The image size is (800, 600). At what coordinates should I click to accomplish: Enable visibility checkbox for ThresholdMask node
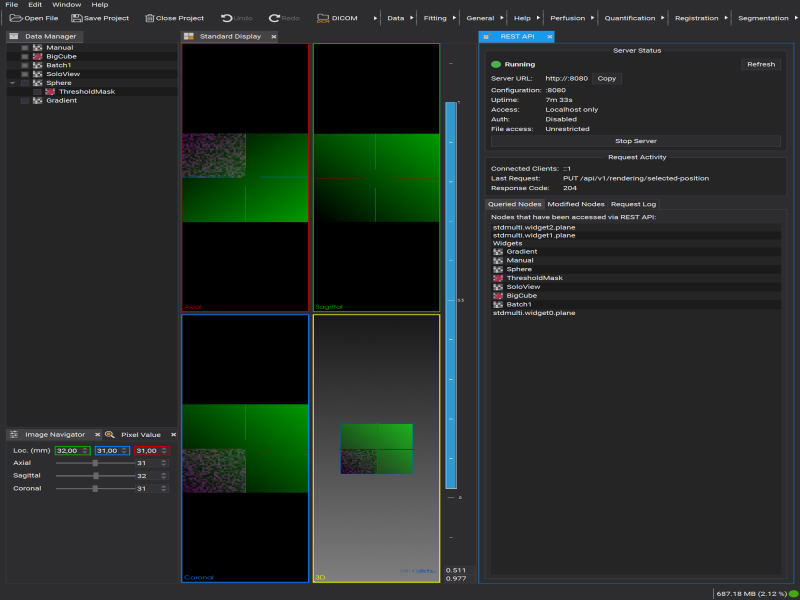tap(37, 92)
